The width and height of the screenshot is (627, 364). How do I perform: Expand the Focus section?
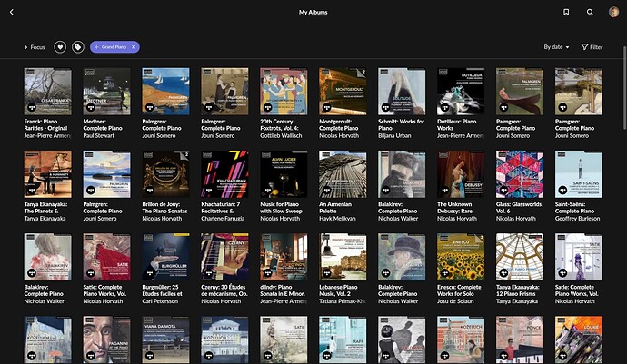[x=35, y=47]
